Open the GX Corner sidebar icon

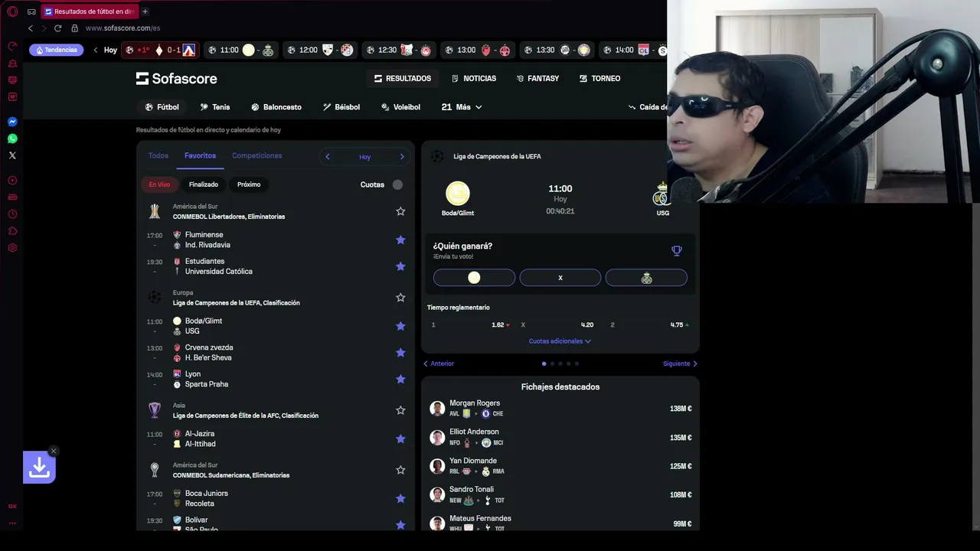click(12, 506)
